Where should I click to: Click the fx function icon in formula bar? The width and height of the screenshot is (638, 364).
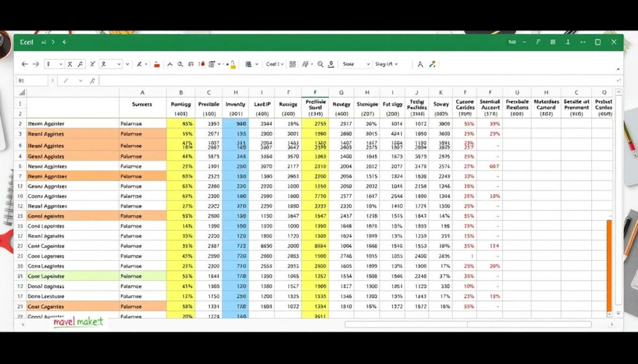(92, 81)
